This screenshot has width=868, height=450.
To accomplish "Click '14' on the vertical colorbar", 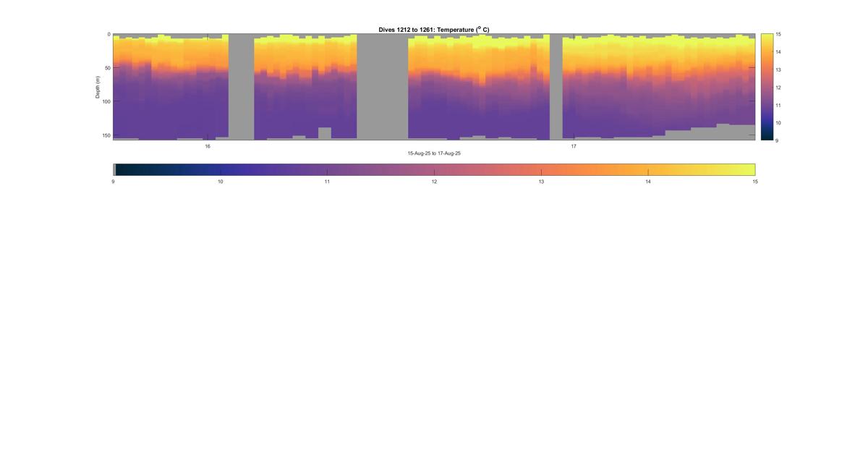I will pyautogui.click(x=779, y=52).
